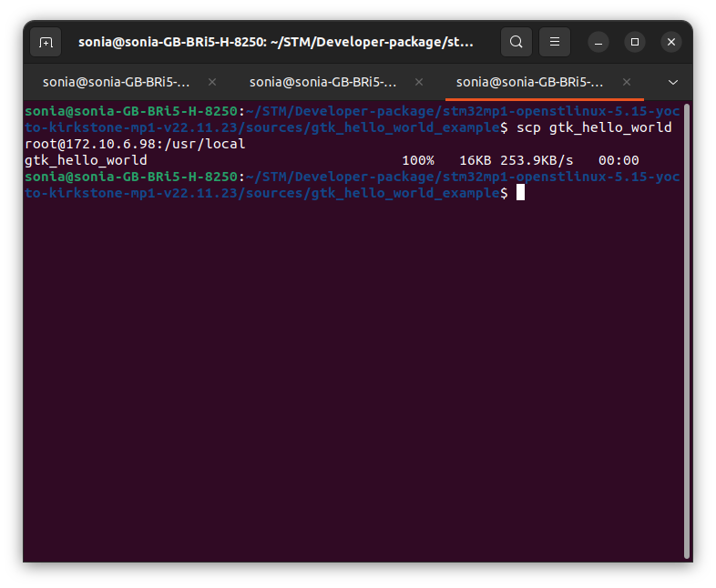Select the third active terminal tab
716x588 pixels.
tap(529, 82)
